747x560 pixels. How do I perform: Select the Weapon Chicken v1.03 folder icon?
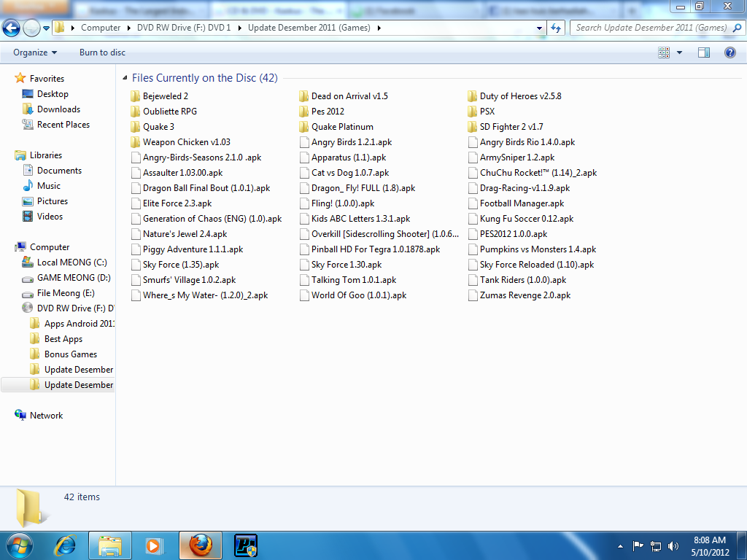pyautogui.click(x=135, y=142)
